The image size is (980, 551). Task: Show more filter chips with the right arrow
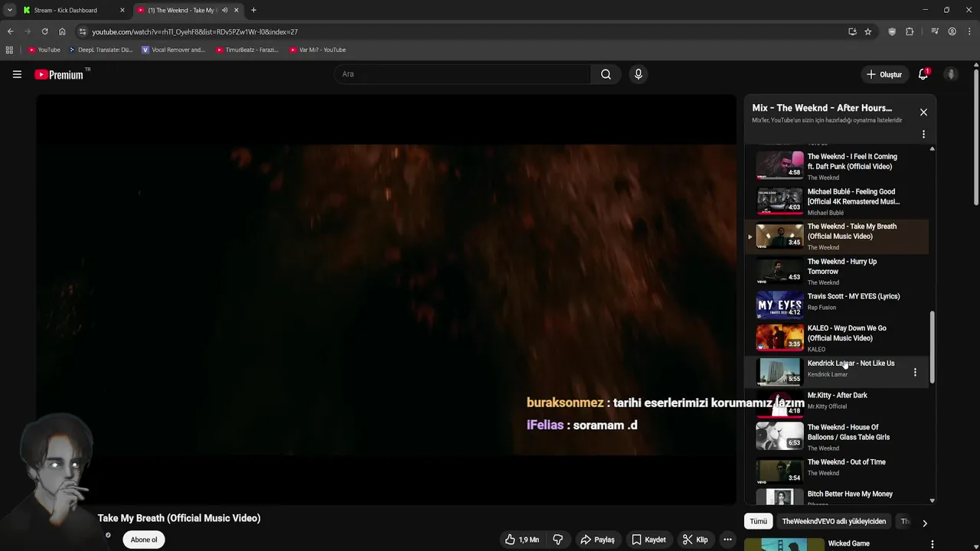click(924, 523)
